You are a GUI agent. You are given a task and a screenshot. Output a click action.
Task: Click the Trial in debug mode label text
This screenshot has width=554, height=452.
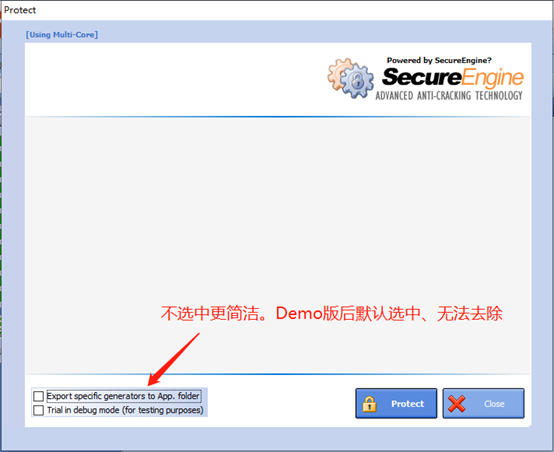(125, 410)
